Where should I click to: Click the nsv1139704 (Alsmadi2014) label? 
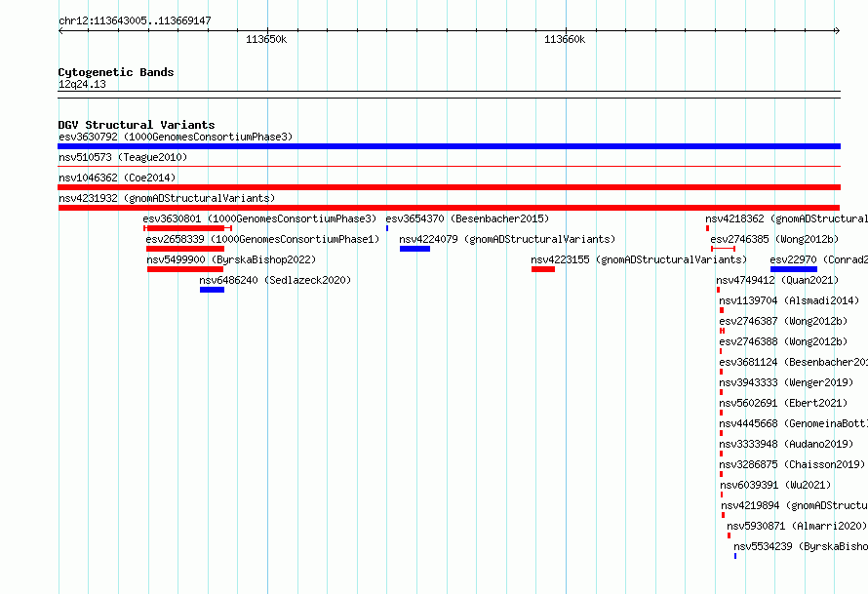pos(789,300)
